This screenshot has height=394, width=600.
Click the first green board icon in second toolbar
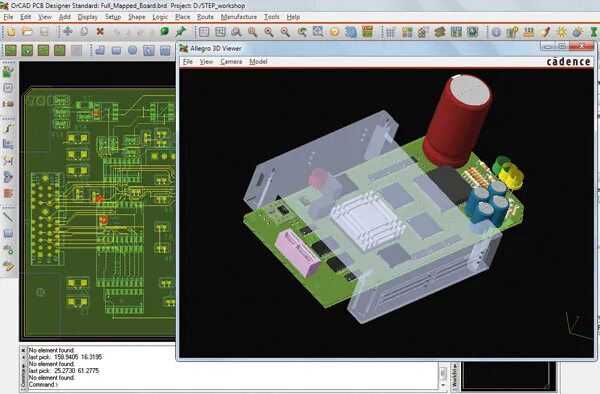(x=11, y=50)
